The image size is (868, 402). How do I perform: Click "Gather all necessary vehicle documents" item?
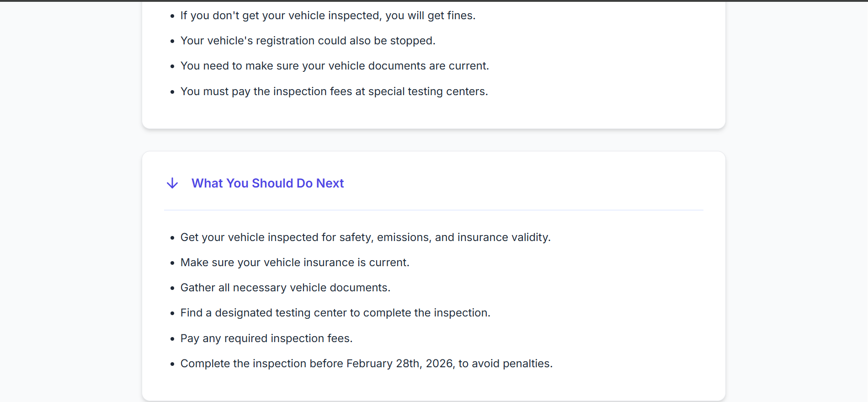(x=285, y=288)
